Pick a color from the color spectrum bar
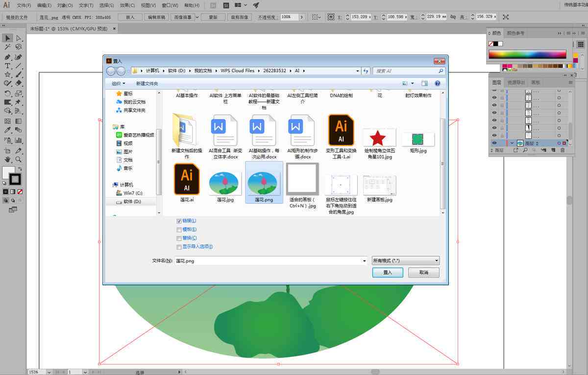This screenshot has width=588, height=375. (x=527, y=55)
